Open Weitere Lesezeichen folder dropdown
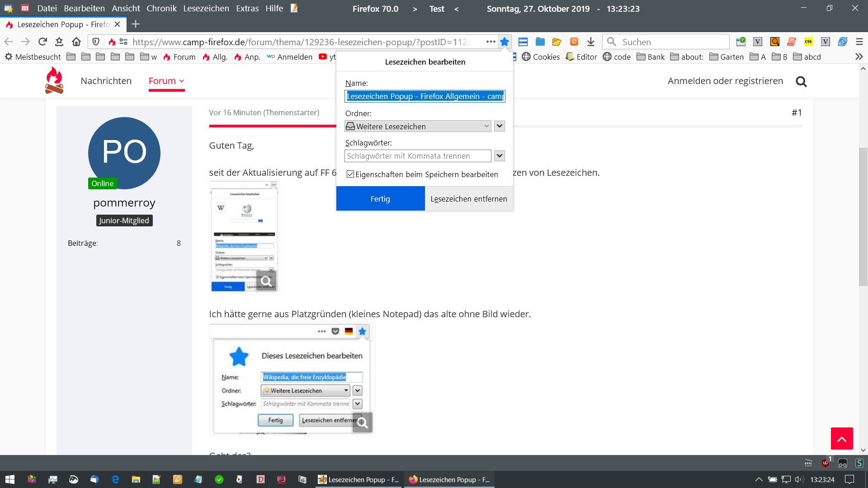The width and height of the screenshot is (868, 488). click(418, 127)
